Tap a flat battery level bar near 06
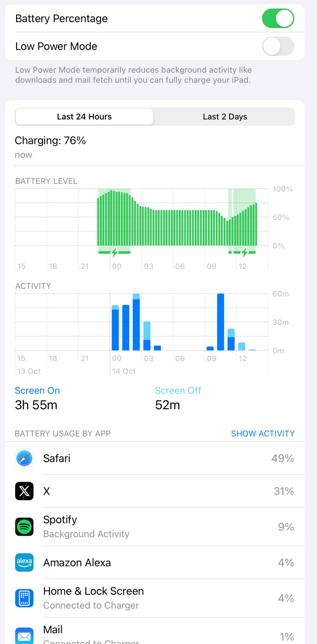 (x=178, y=228)
